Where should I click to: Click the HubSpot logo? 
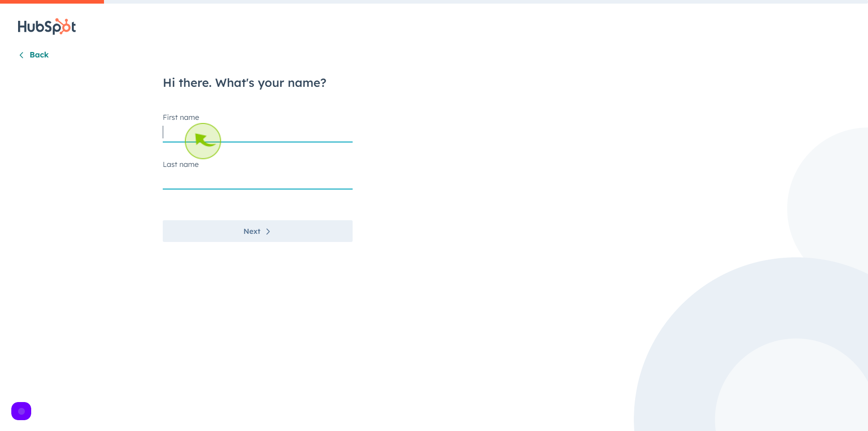pyautogui.click(x=47, y=27)
